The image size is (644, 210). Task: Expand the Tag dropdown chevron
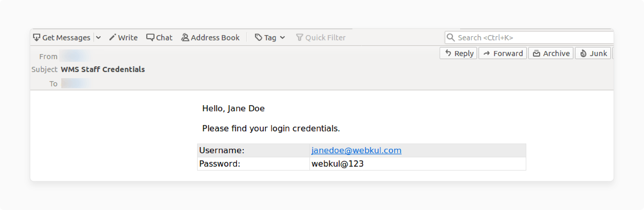pos(282,38)
